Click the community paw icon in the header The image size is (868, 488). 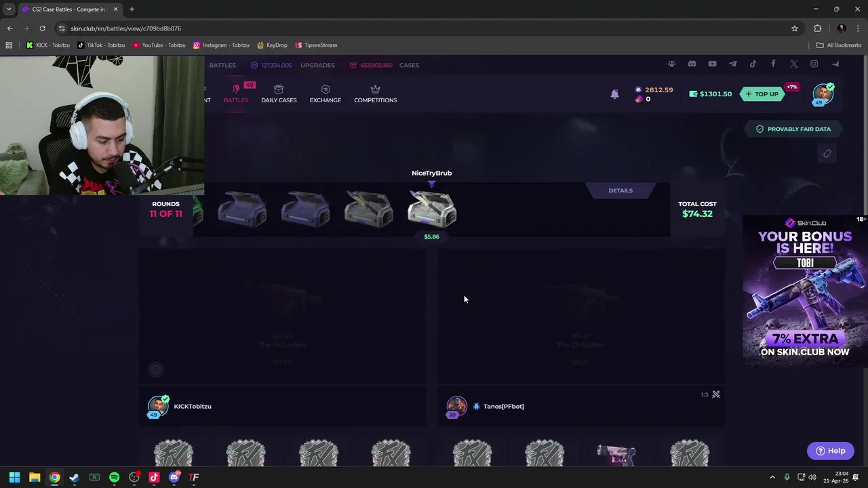(671, 64)
